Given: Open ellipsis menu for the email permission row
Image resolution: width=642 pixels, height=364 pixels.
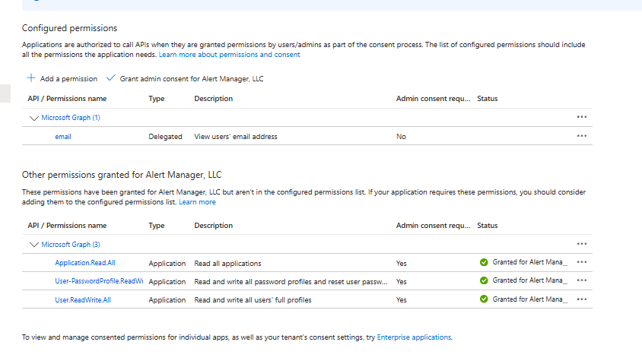Looking at the screenshot, I should (x=582, y=136).
